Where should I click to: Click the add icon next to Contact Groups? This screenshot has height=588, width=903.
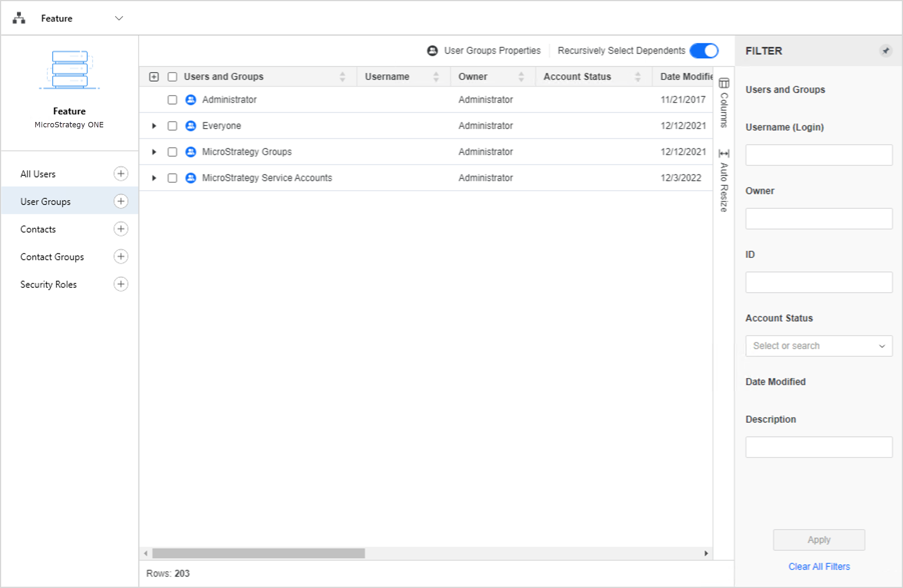coord(121,257)
